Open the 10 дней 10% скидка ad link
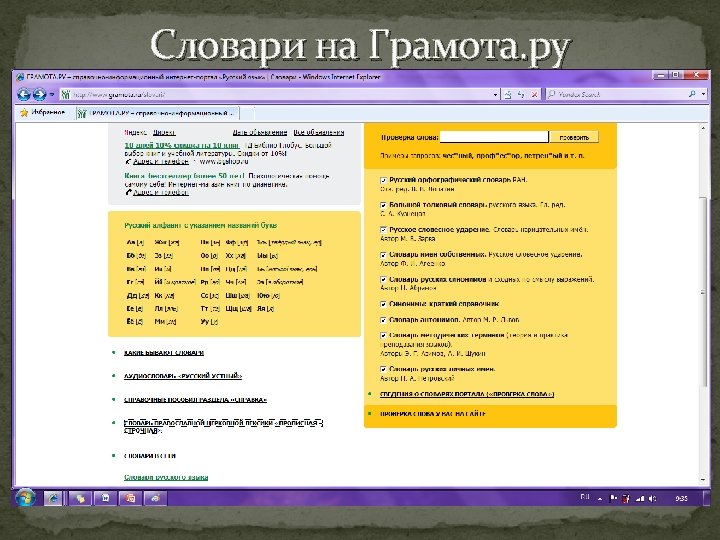720x540 pixels. point(182,145)
